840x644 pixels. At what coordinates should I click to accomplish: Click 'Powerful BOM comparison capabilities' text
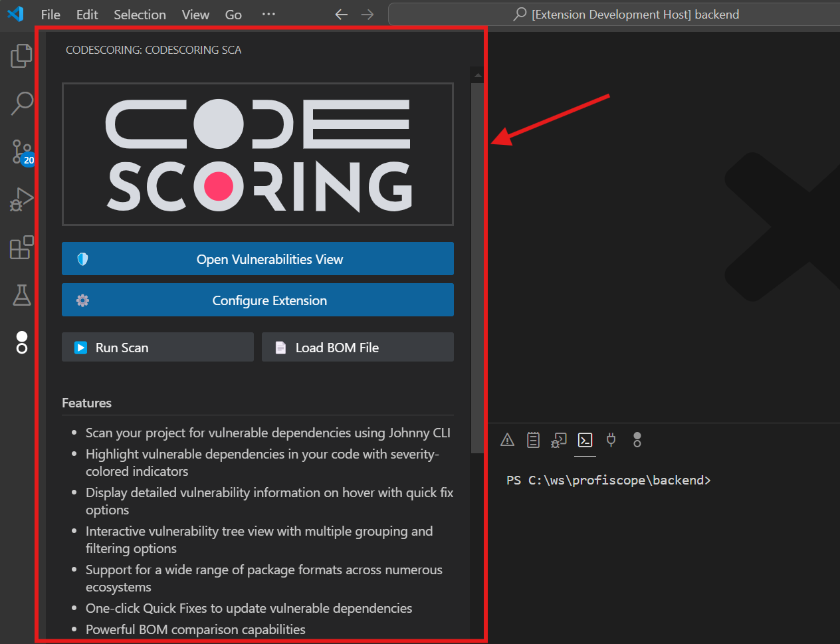point(195,629)
